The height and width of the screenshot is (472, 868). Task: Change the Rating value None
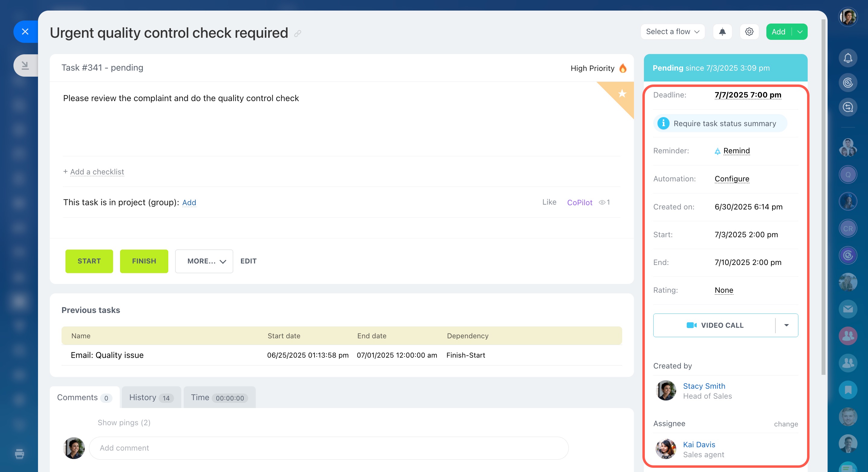tap(724, 290)
